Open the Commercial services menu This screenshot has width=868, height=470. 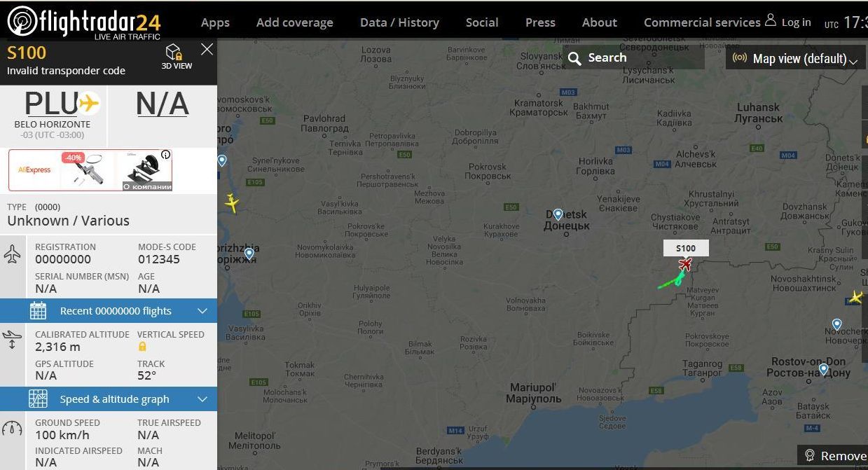pos(702,22)
